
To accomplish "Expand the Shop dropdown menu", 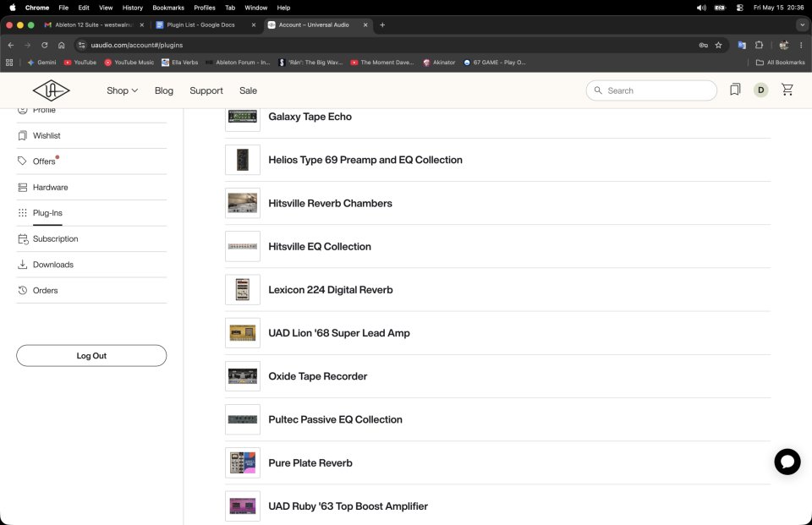I will [122, 90].
